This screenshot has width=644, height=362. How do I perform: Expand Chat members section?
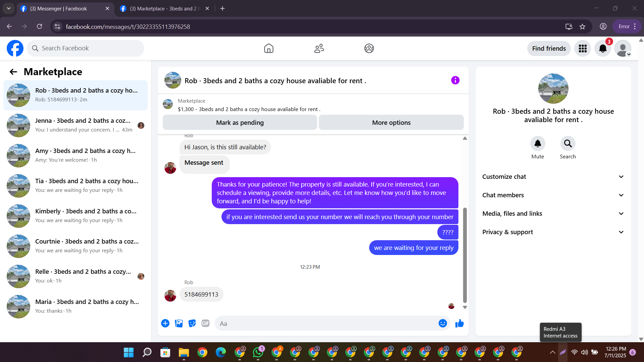(x=553, y=195)
